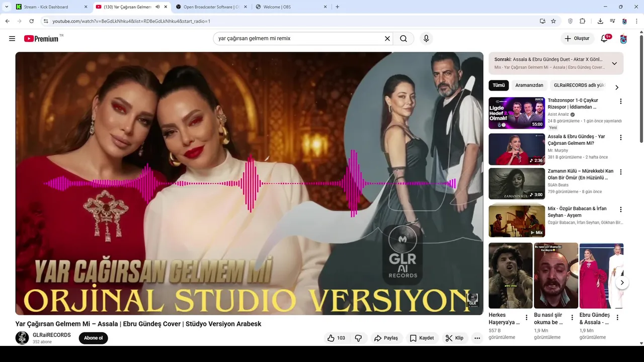Show next Shorts with right arrow
Viewport: 644px width, 362px height.
point(622,283)
